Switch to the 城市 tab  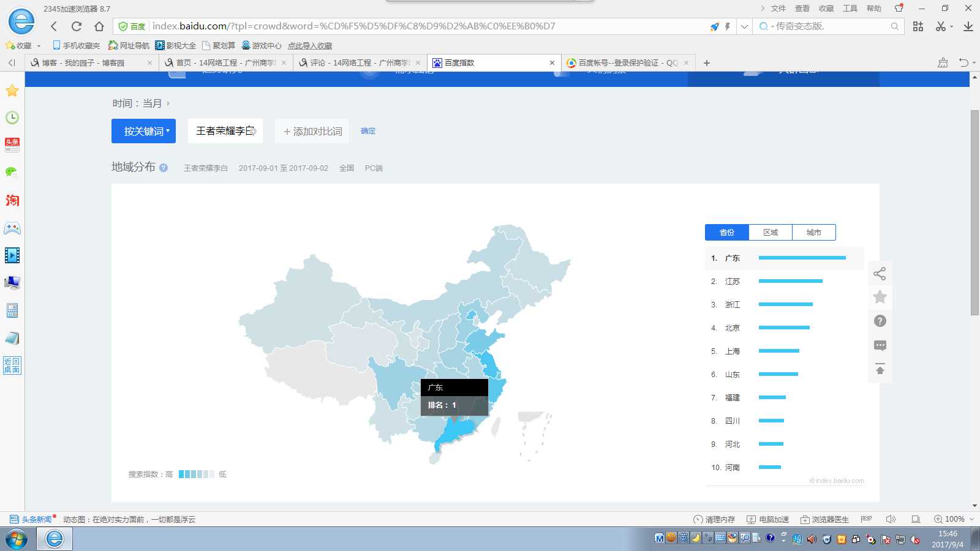(814, 233)
